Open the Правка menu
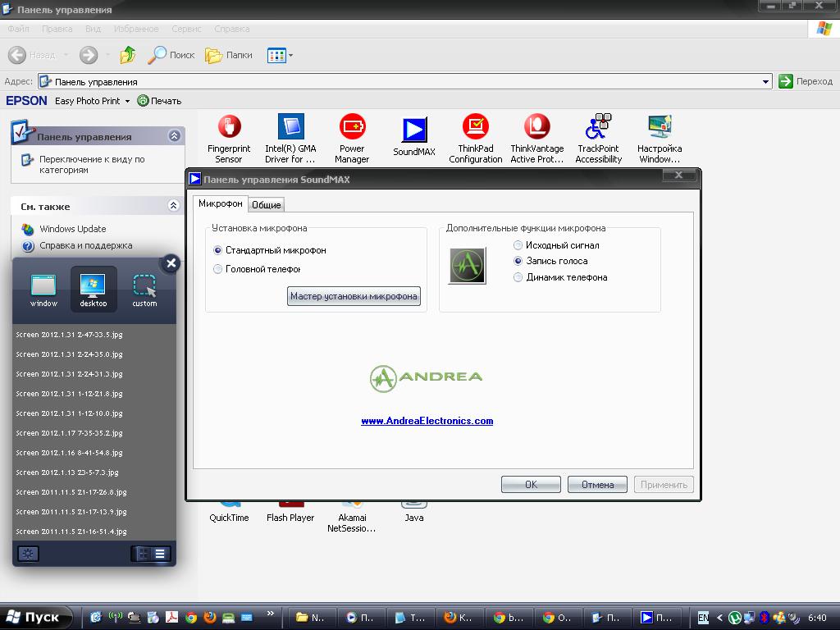The image size is (840, 630). [57, 29]
